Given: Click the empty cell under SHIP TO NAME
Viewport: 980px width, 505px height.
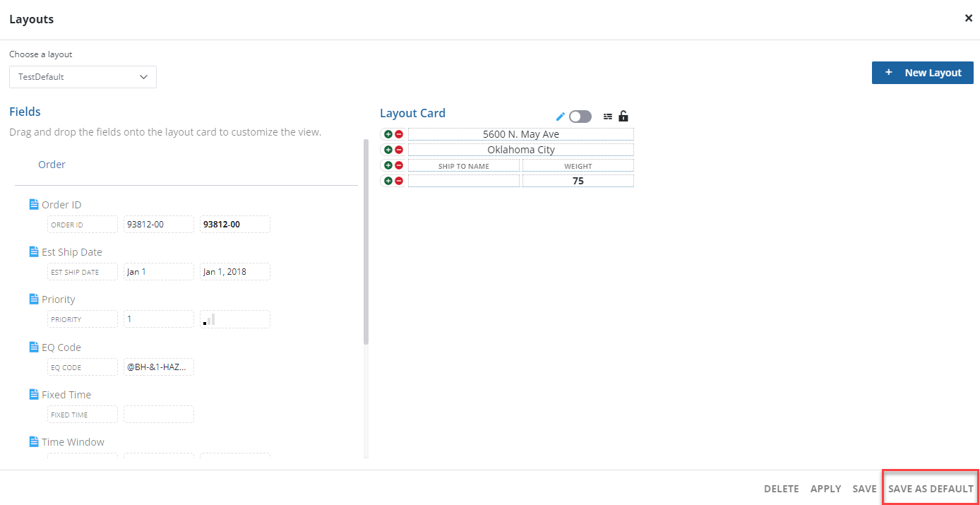Looking at the screenshot, I should click(464, 181).
